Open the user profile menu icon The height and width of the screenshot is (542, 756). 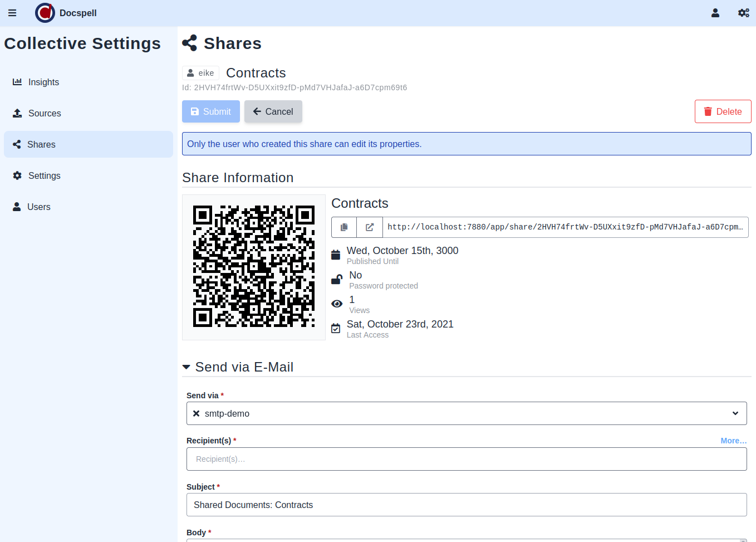click(715, 13)
